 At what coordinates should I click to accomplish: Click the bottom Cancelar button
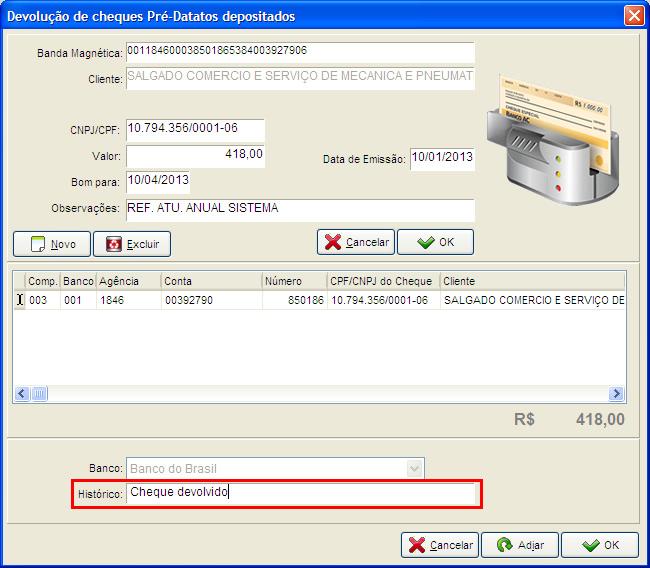coord(440,545)
